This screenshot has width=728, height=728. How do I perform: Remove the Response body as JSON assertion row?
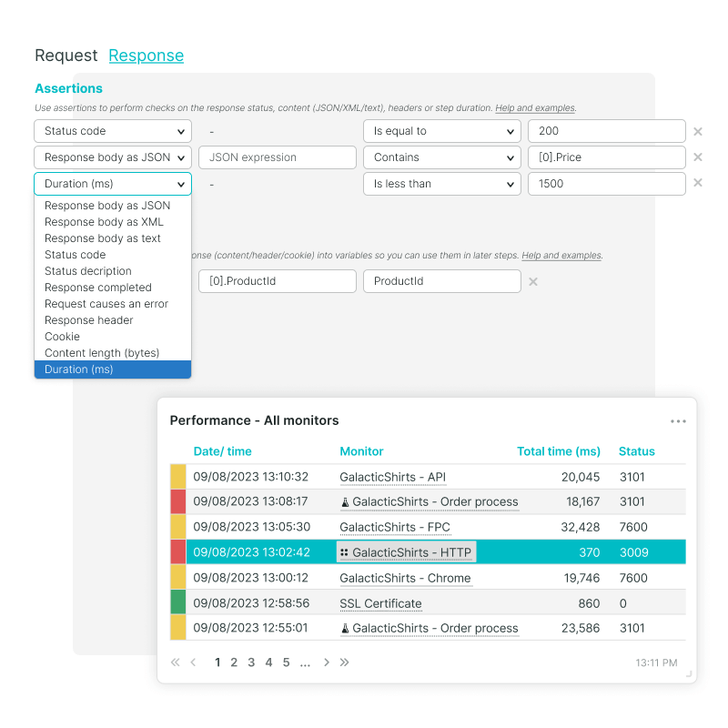pos(698,157)
